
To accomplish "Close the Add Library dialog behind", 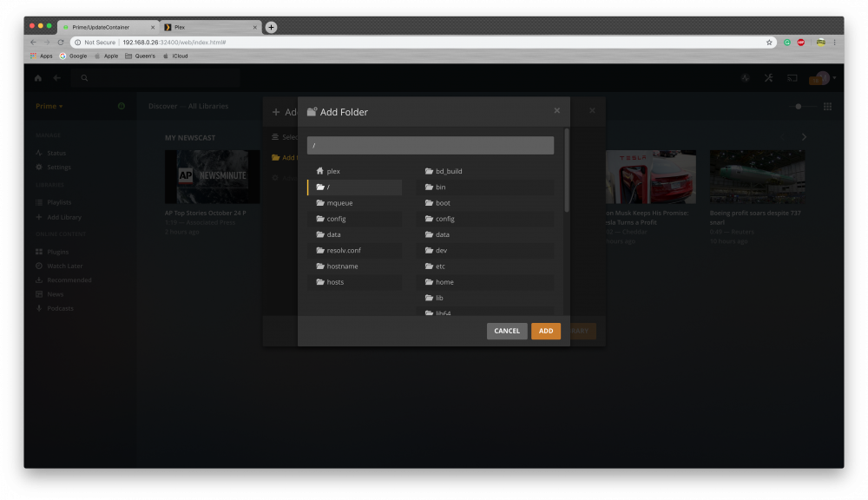I will pos(592,110).
